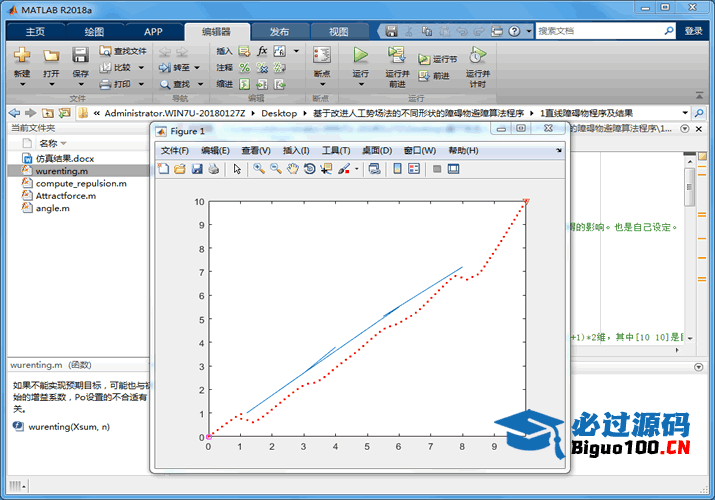The height and width of the screenshot is (500, 715).
Task: Click the Run and Time (运行并计时) icon
Action: click(477, 55)
